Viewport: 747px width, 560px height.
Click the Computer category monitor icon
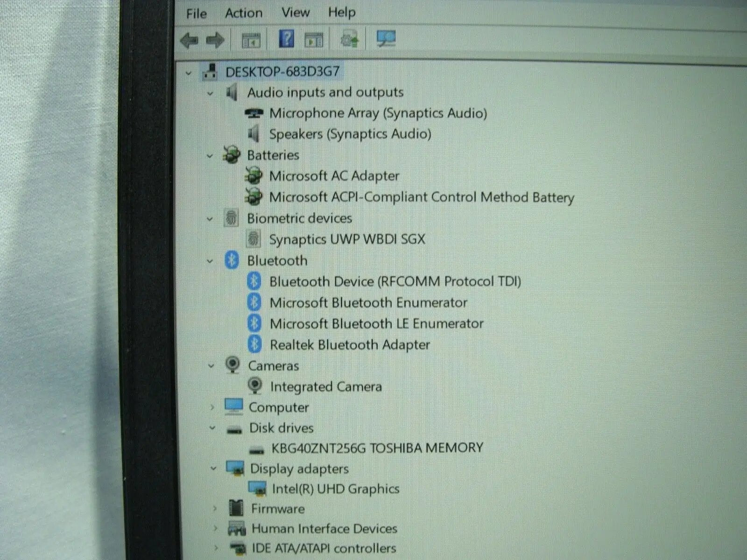coord(233,406)
